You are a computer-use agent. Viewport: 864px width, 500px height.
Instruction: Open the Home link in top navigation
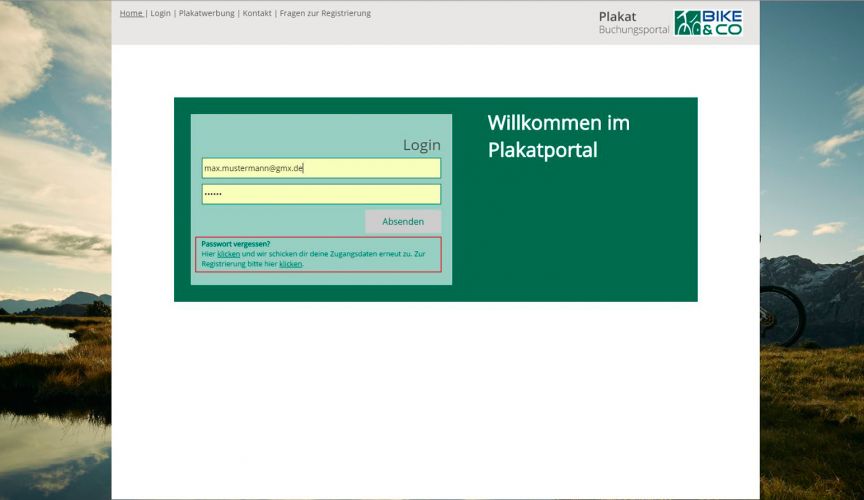click(131, 14)
